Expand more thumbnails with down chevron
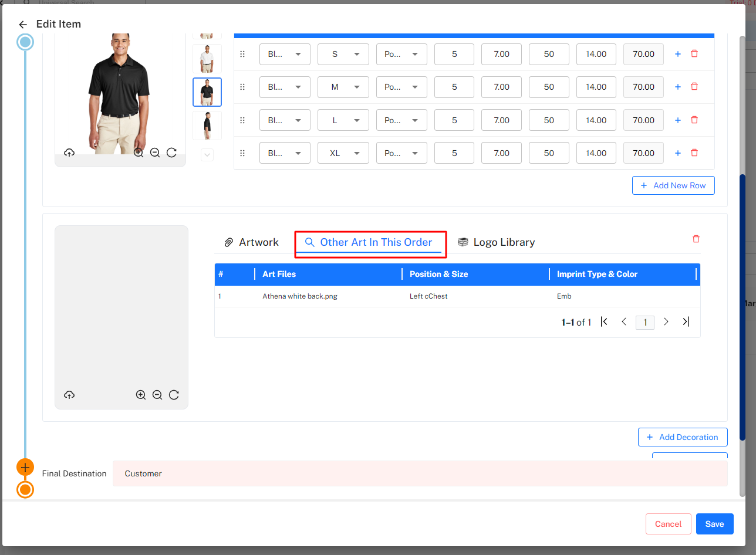756x555 pixels. pos(207,155)
